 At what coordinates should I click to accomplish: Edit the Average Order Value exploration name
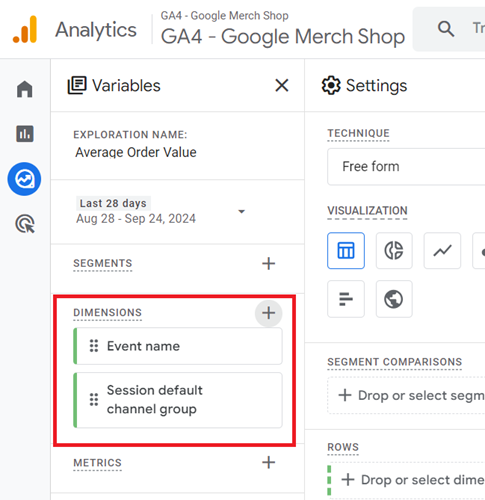(x=136, y=152)
